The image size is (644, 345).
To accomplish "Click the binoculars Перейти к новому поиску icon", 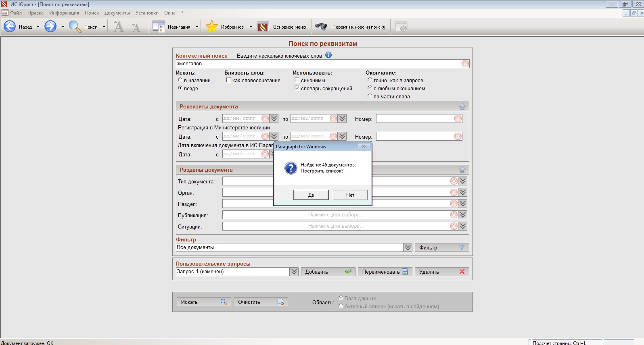I will pyautogui.click(x=321, y=27).
